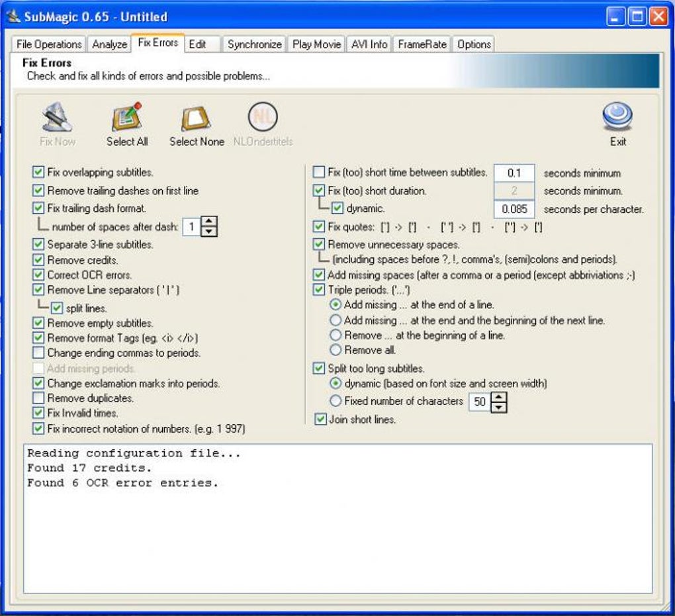The image size is (675, 616).
Task: Increase fixed number of characters value
Action: click(498, 396)
